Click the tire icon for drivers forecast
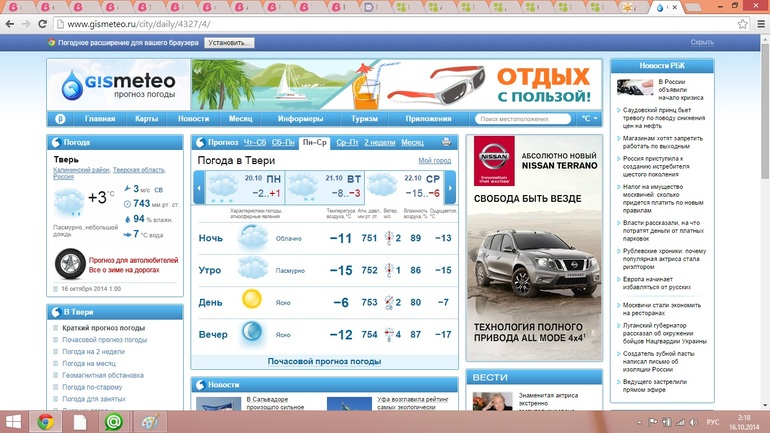This screenshot has width=770, height=433. [x=70, y=264]
